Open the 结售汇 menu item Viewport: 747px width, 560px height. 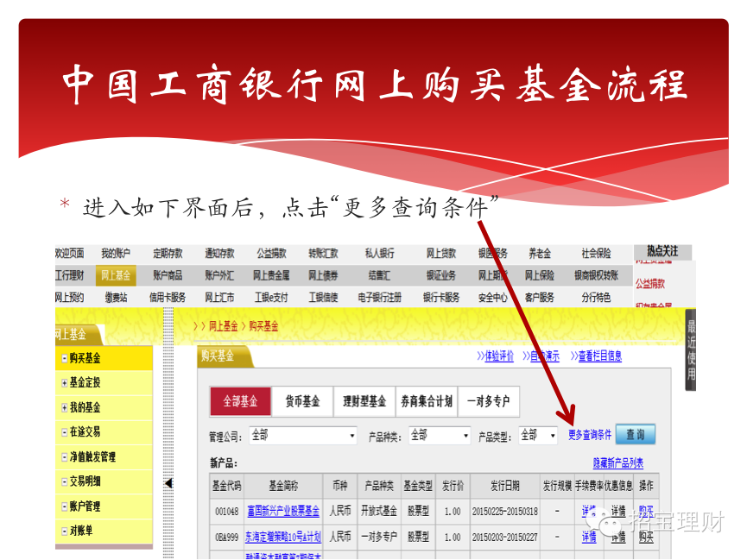[380, 275]
